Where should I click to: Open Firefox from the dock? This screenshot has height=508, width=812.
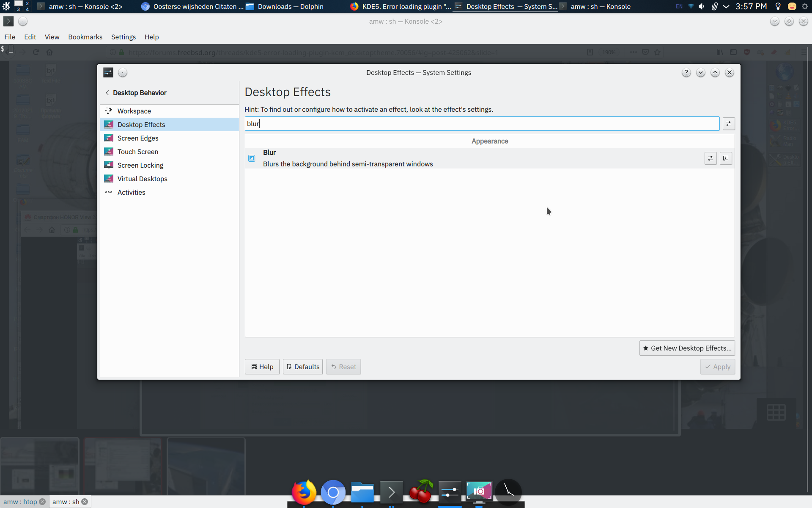tap(304, 492)
